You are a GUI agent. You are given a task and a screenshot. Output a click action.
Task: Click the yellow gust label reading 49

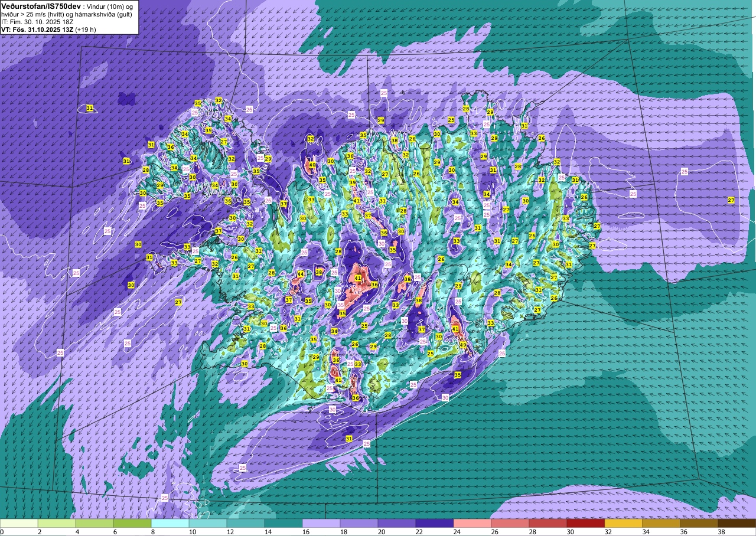[464, 345]
